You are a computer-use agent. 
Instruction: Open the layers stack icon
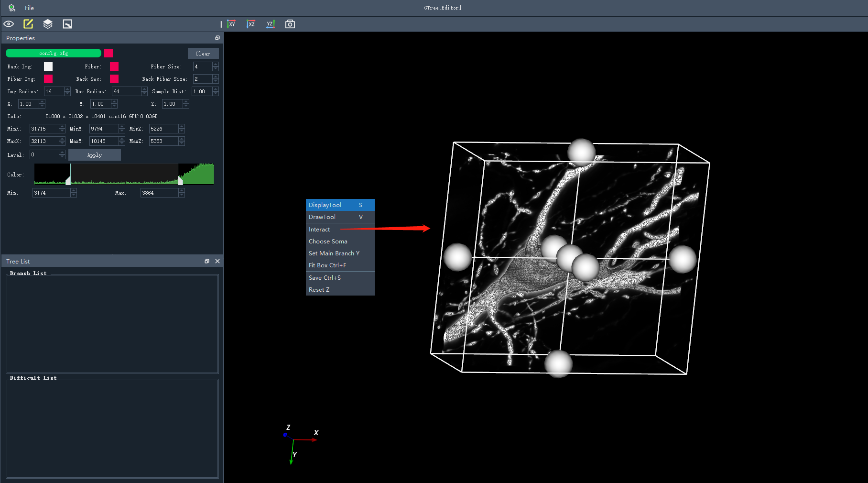click(x=48, y=24)
